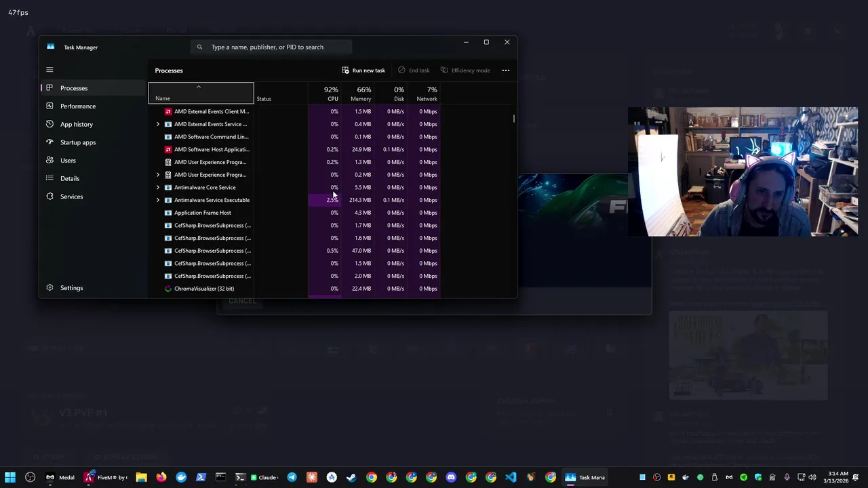The height and width of the screenshot is (488, 868).
Task: Open the three-dot more options menu
Action: pyautogui.click(x=506, y=70)
